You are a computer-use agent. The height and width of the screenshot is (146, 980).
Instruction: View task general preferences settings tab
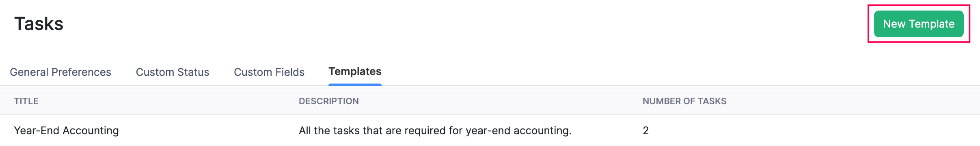(60, 72)
